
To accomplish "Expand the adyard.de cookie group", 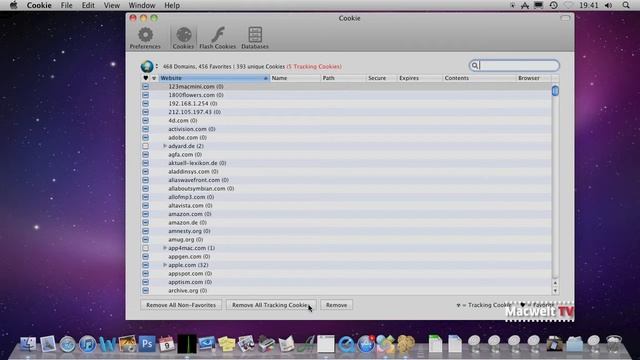I will pos(164,146).
